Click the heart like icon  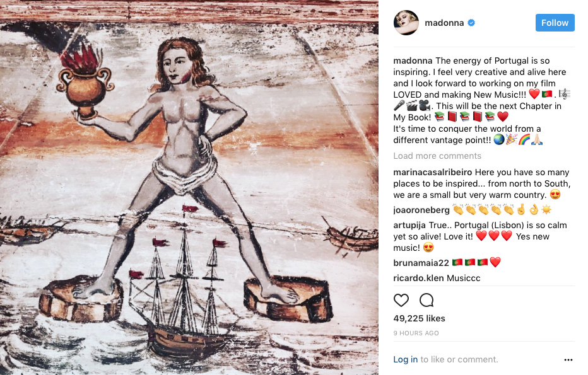click(x=401, y=300)
